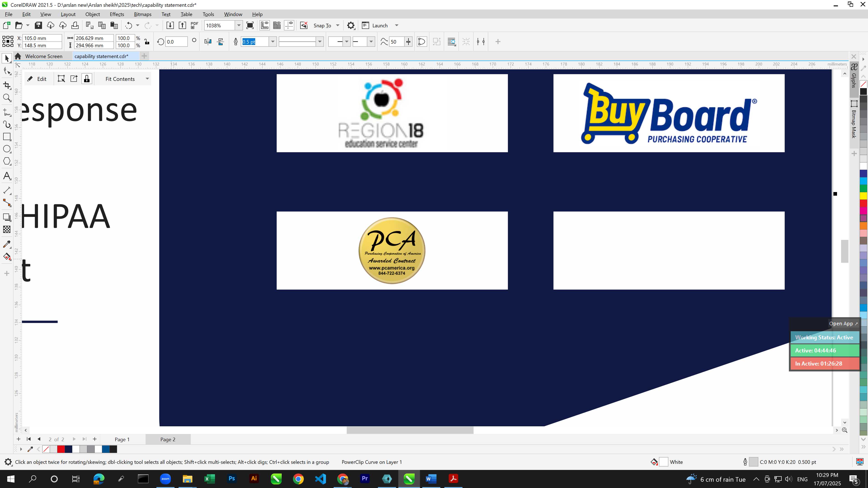Image resolution: width=868 pixels, height=488 pixels.
Task: Click the Import icon
Action: [x=170, y=25]
